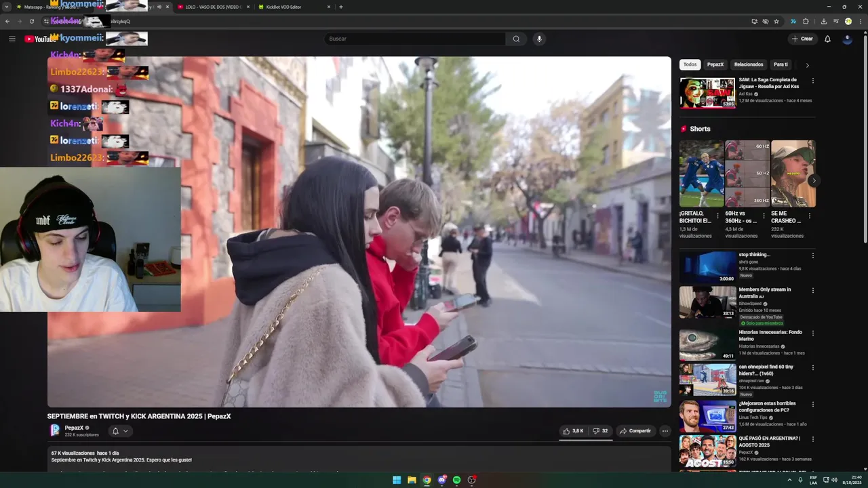Click the search magnifier button

[516, 39]
